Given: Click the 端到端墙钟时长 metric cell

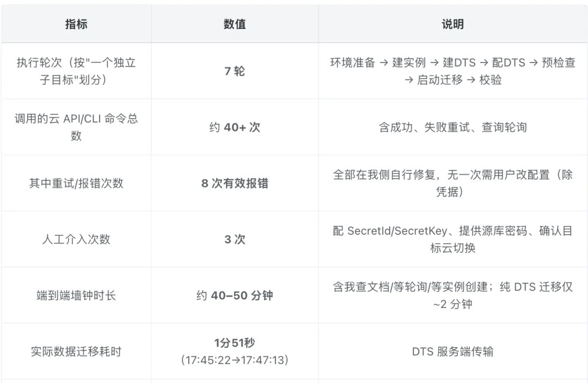Looking at the screenshot, I should [76, 295].
